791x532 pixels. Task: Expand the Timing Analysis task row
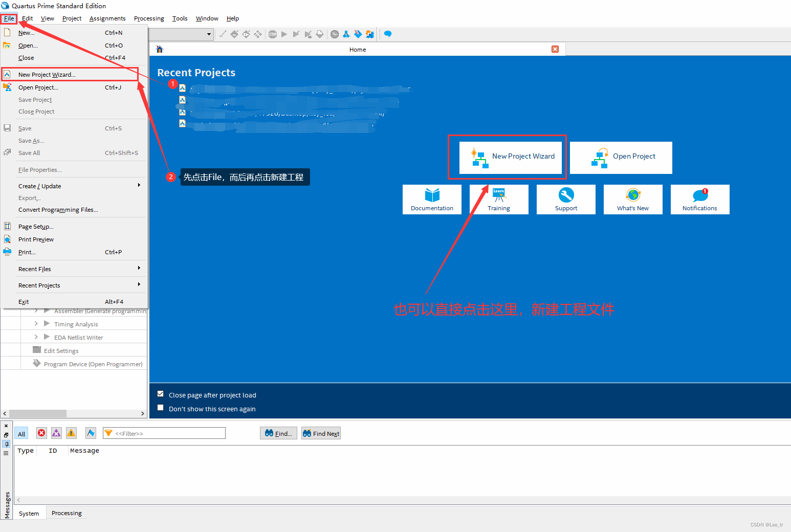(36, 323)
